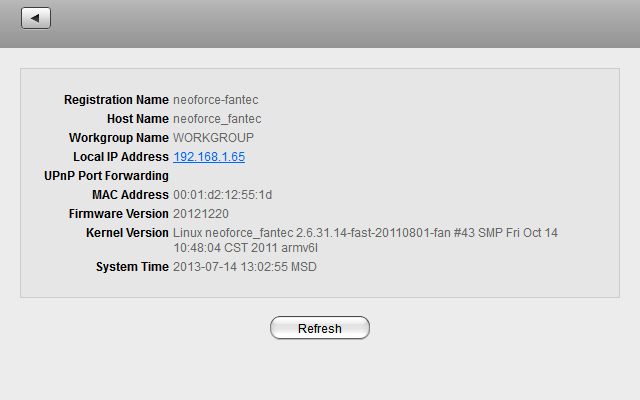Screen dimensions: 640x400
Task: Click the Registration Name label
Action: pyautogui.click(x=116, y=100)
